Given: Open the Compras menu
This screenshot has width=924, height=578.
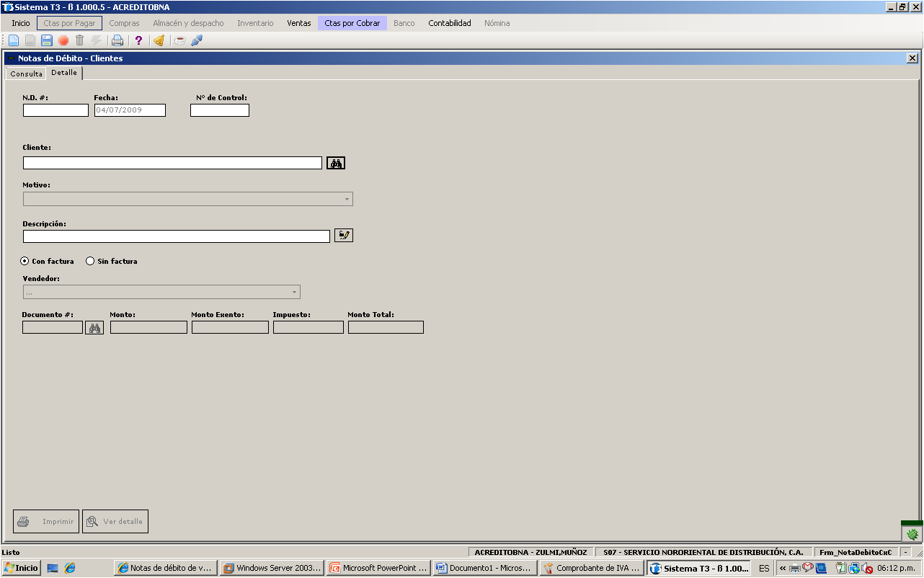Looking at the screenshot, I should pyautogui.click(x=125, y=23).
